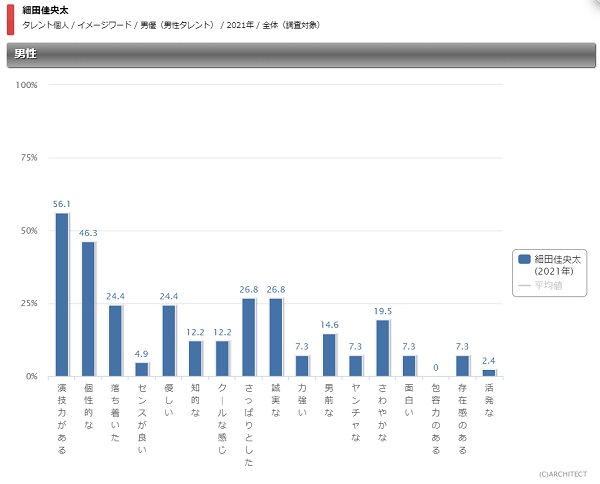Click the 活発な bar (2.4)
The image size is (600, 484).
tap(488, 372)
